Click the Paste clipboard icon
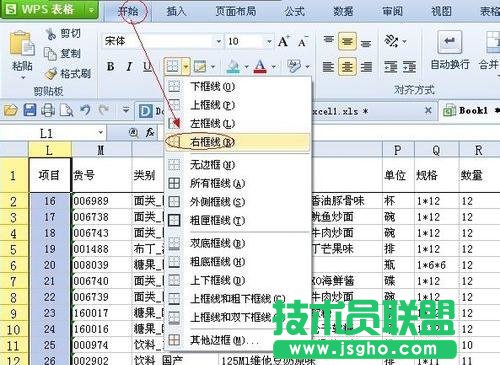The width and height of the screenshot is (500, 365). point(22,43)
